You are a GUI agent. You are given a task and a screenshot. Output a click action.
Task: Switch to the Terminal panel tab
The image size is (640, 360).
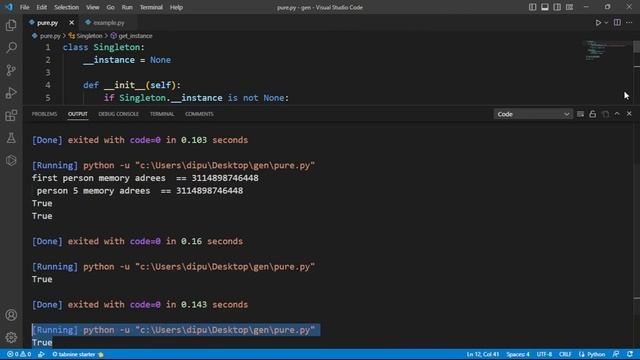coord(162,114)
